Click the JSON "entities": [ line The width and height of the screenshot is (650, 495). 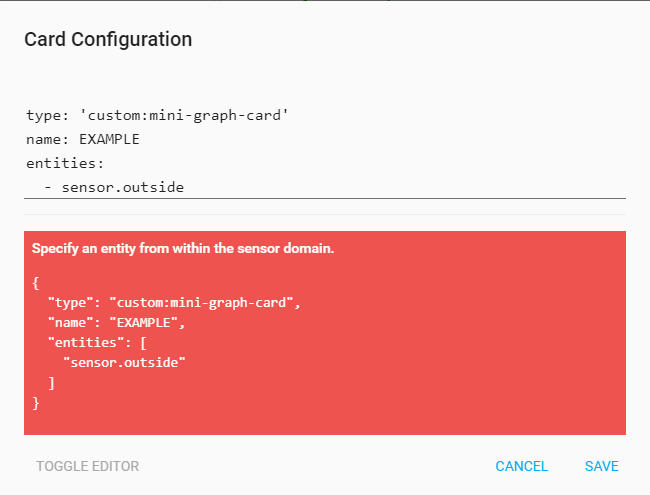[110, 342]
